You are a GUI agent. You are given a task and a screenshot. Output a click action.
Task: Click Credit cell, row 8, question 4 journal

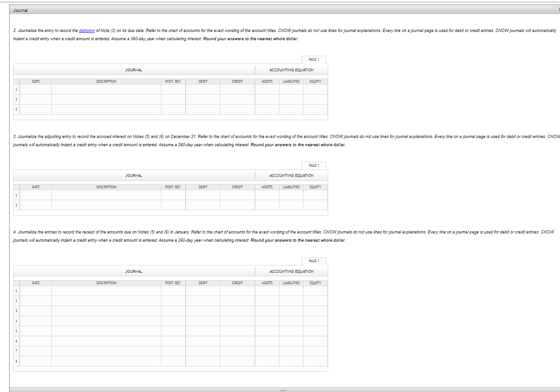pyautogui.click(x=237, y=361)
